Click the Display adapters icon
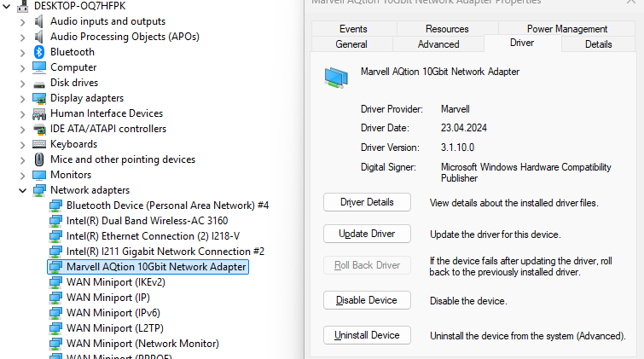The image size is (644, 359). [39, 99]
